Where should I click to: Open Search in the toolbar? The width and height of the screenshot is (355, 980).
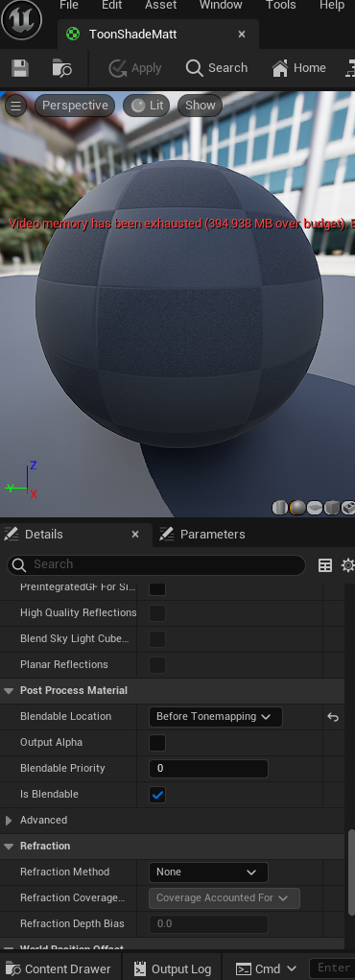pos(217,68)
